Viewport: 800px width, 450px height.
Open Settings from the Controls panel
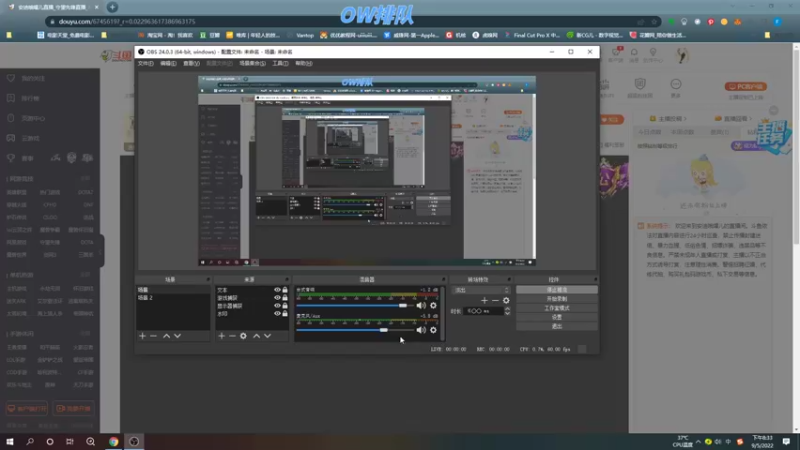tap(557, 317)
